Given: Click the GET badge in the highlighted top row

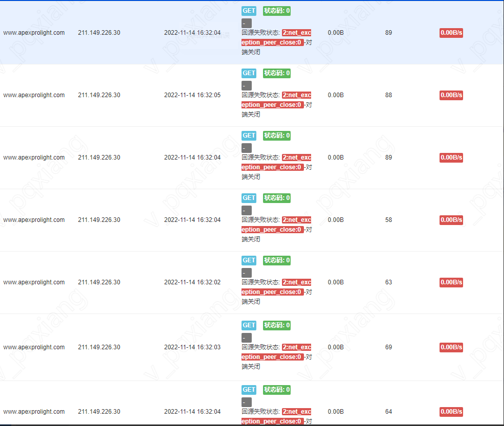Looking at the screenshot, I should click(249, 11).
